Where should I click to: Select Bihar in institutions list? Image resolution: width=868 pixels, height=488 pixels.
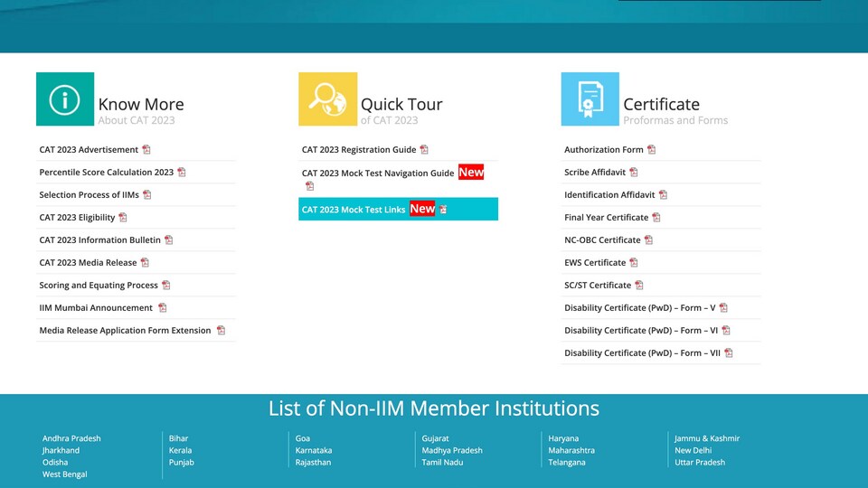coord(178,438)
